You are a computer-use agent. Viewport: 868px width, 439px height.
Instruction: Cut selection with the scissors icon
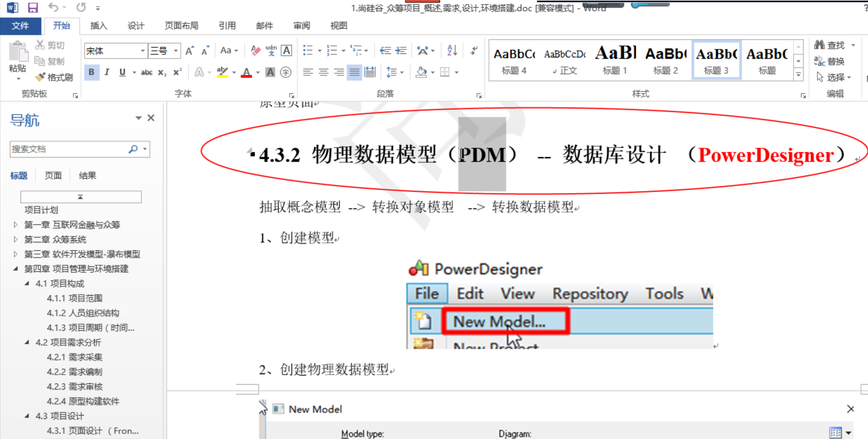click(40, 45)
